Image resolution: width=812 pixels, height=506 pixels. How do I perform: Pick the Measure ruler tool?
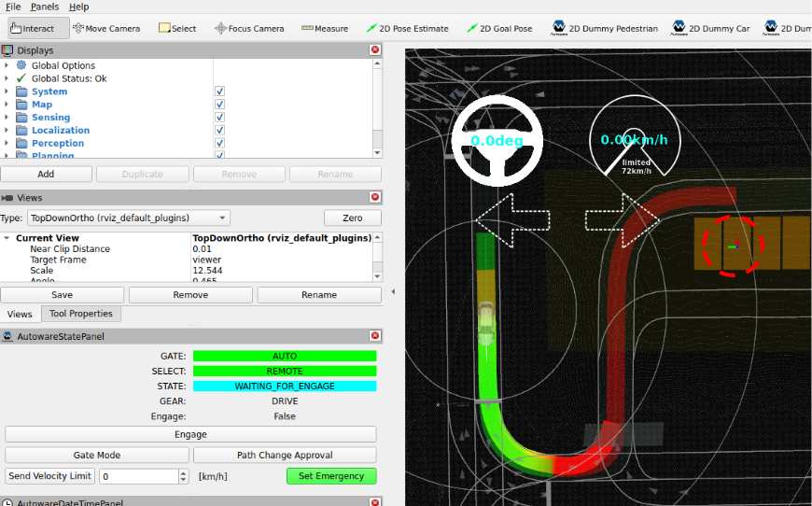(325, 28)
